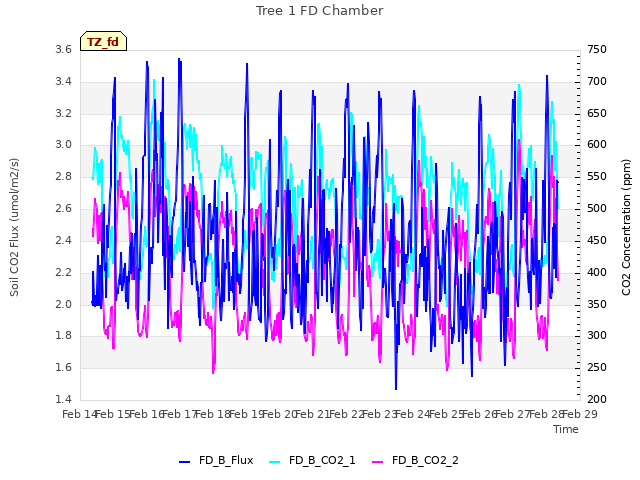This screenshot has height=480, width=640.
Task: Click the CO2 Concentration (ppm) axis label
Action: tap(626, 227)
